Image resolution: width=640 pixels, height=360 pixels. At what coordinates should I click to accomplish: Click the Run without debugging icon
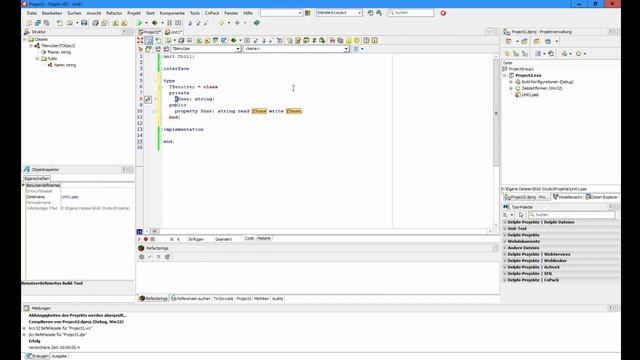coord(155,23)
